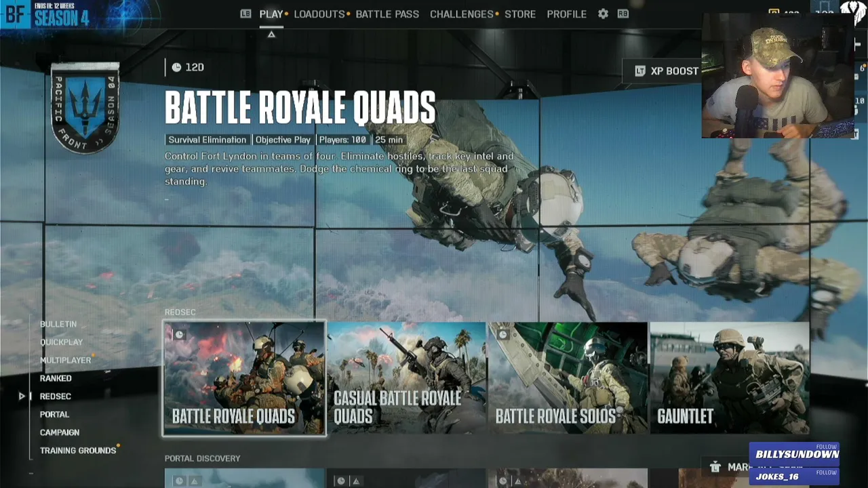Click the 'REDSEC' heading above mode cards
868x488 pixels.
coord(180,312)
